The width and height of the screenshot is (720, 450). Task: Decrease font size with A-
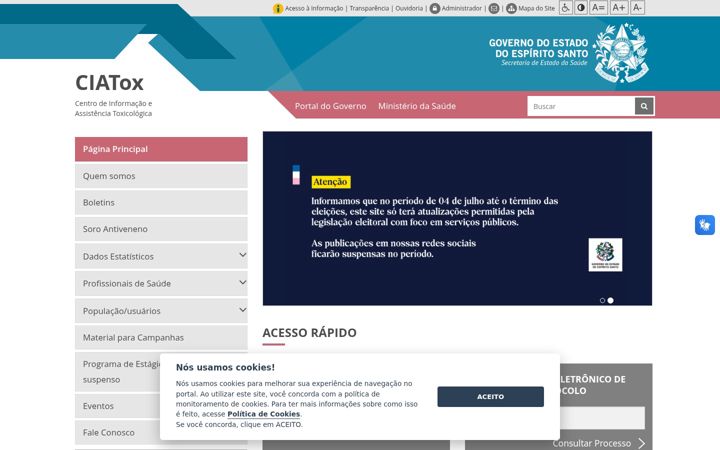click(x=637, y=8)
